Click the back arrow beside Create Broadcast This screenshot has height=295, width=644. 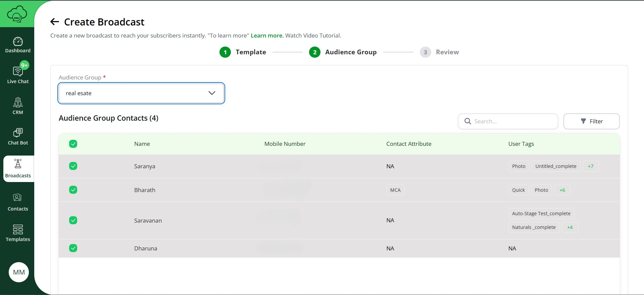[x=54, y=22]
